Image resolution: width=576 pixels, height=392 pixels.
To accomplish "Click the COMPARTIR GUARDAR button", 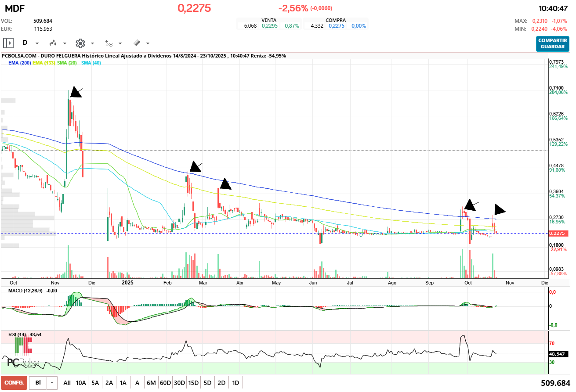I will [552, 43].
